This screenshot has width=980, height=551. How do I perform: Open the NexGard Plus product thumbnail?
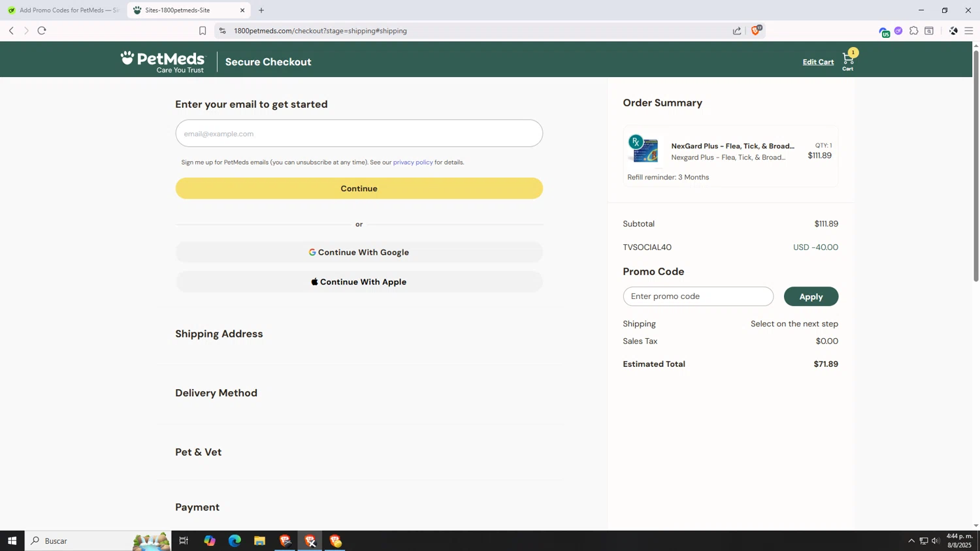click(x=644, y=150)
